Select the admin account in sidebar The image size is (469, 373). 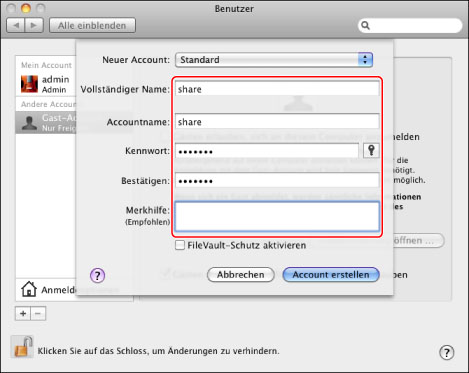click(46, 84)
